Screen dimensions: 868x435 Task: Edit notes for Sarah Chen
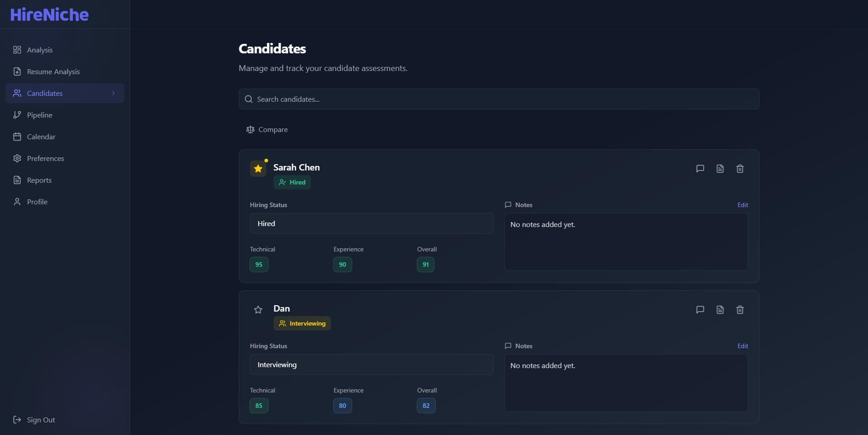coord(742,205)
